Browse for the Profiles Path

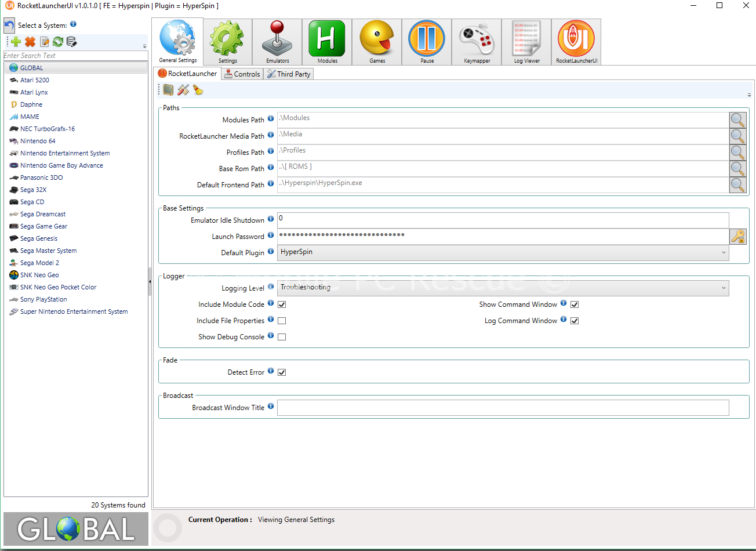point(737,153)
